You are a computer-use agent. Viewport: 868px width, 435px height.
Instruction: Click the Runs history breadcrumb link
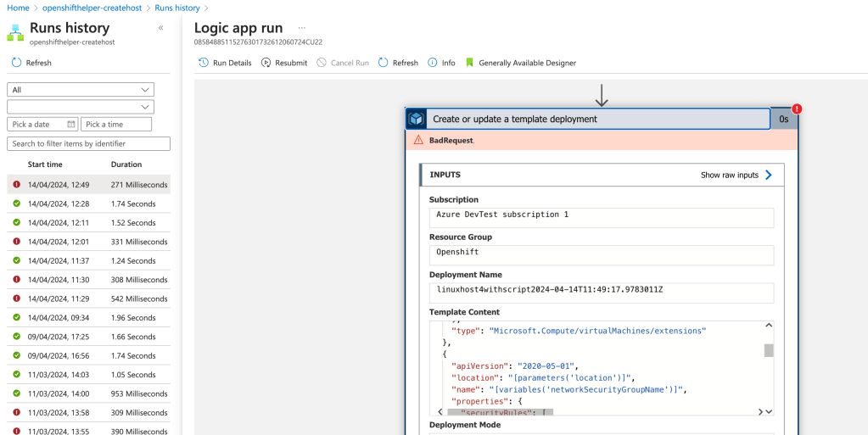(177, 8)
